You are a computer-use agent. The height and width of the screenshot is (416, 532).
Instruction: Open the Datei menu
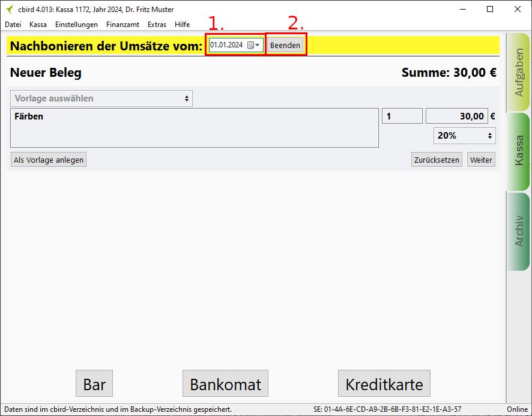13,25
